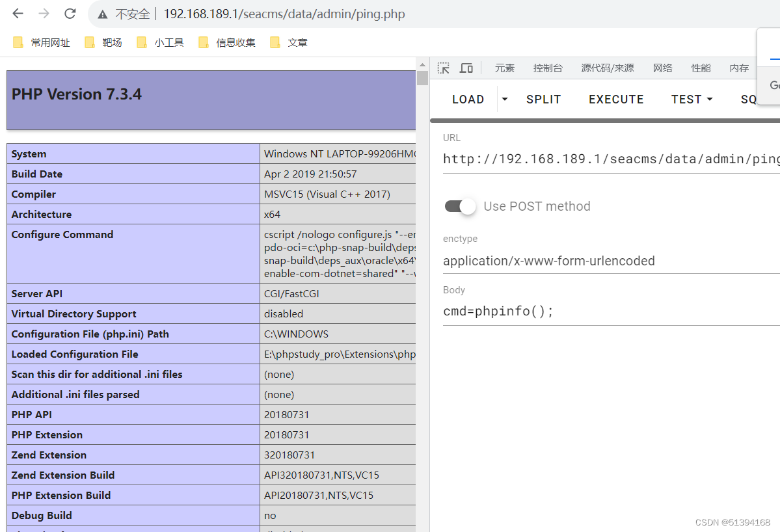780x532 pixels.
Task: Click the browser address bar URL
Action: pos(284,14)
